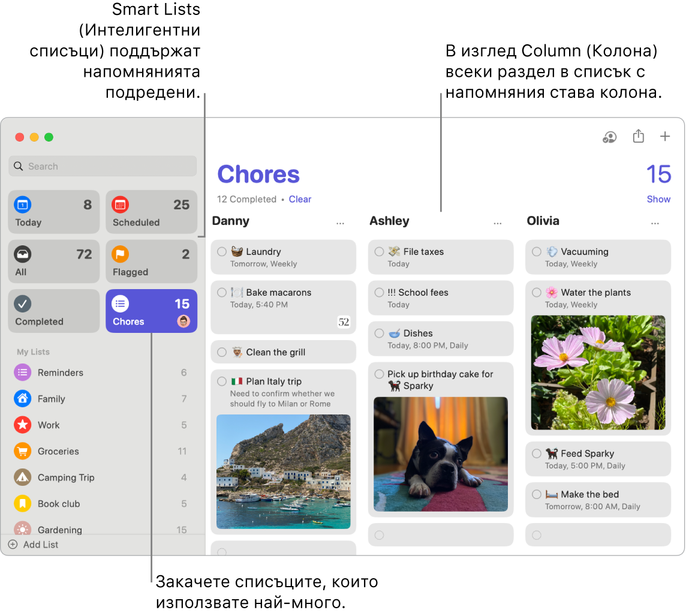Click the orange Groceries cart icon

[23, 451]
